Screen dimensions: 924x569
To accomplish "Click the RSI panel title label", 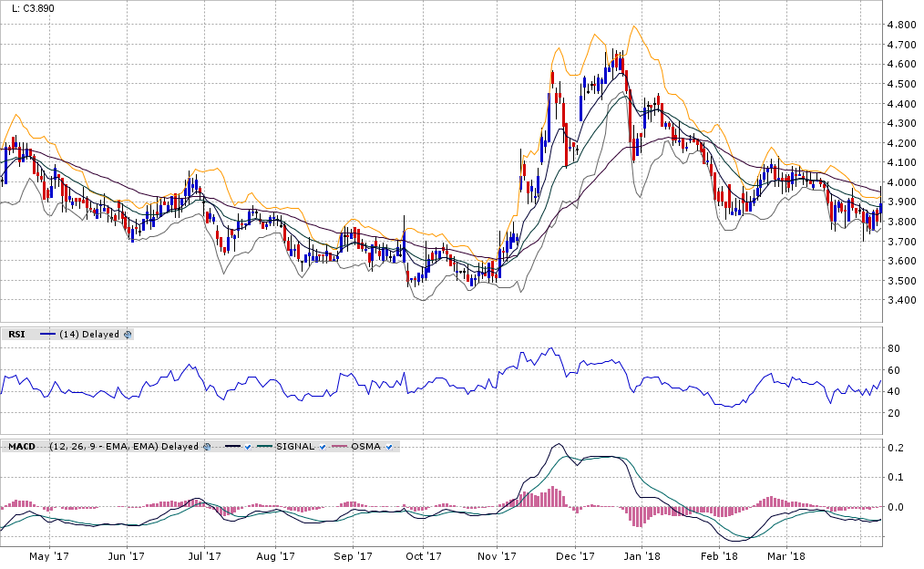I will pyautogui.click(x=16, y=335).
